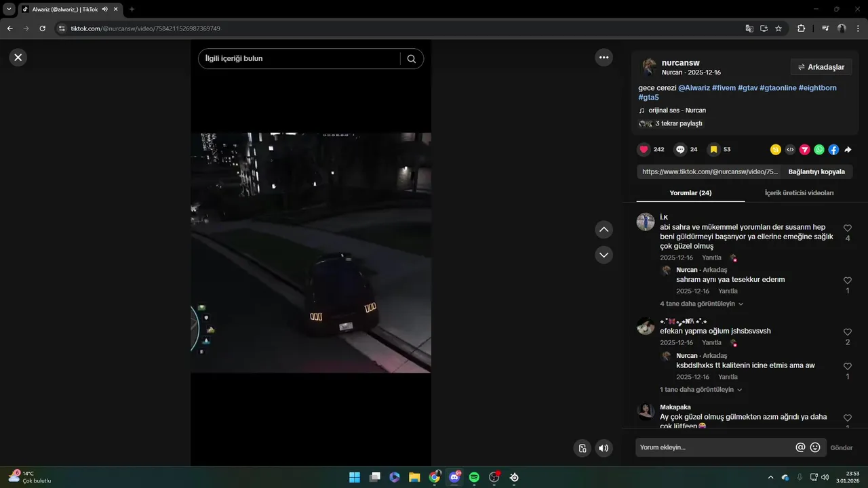Click the 'Yorum ekleyin...' comment field
Viewport: 868px width, 488px height.
tap(715, 447)
